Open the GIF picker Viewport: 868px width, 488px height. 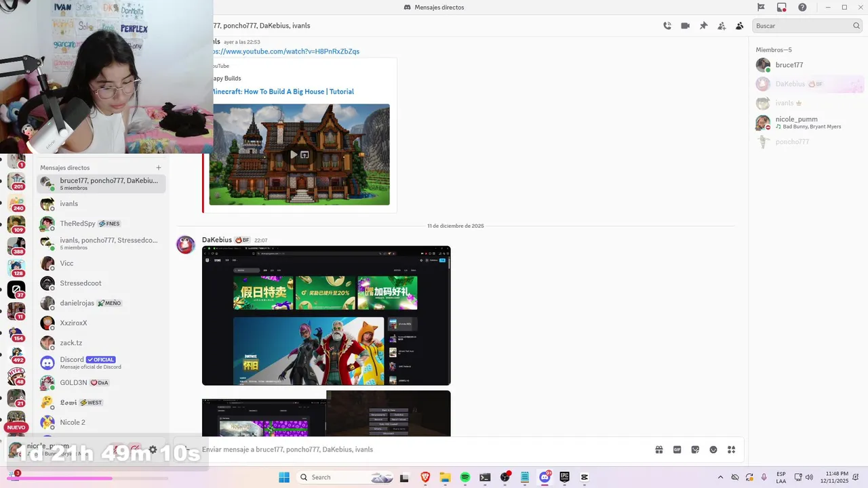[x=677, y=449]
